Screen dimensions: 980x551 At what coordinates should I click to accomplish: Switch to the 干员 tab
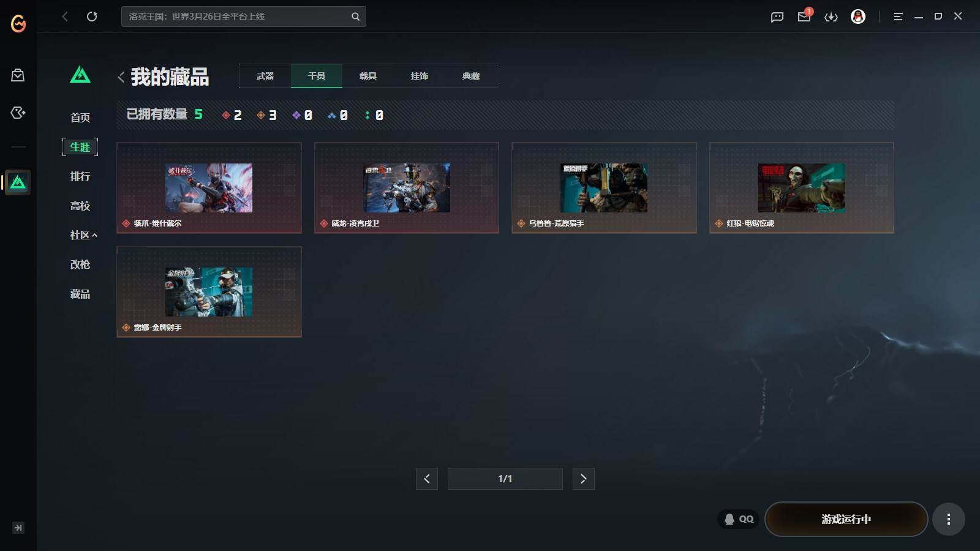click(x=317, y=76)
